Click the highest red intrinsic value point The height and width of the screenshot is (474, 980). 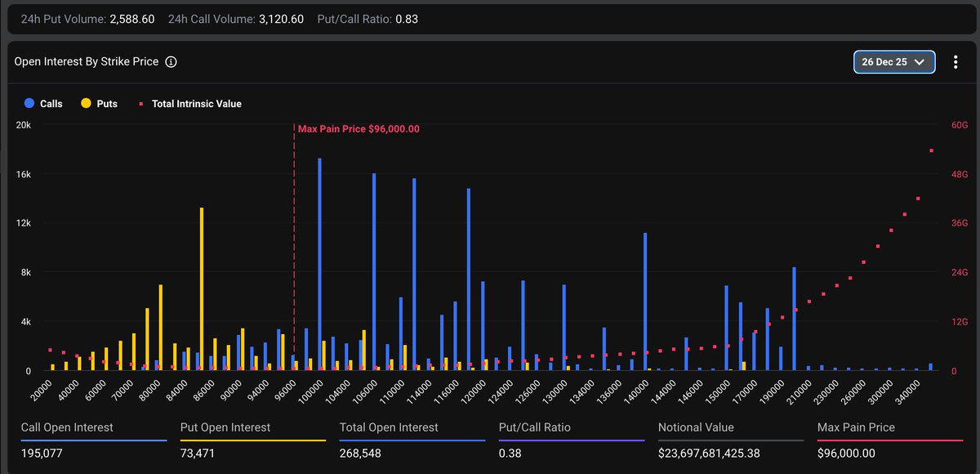[932, 150]
